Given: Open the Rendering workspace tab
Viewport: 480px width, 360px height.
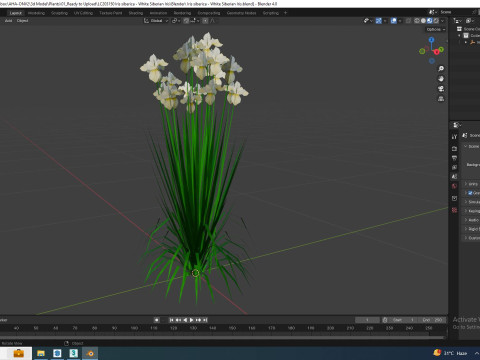Looking at the screenshot, I should 182,13.
